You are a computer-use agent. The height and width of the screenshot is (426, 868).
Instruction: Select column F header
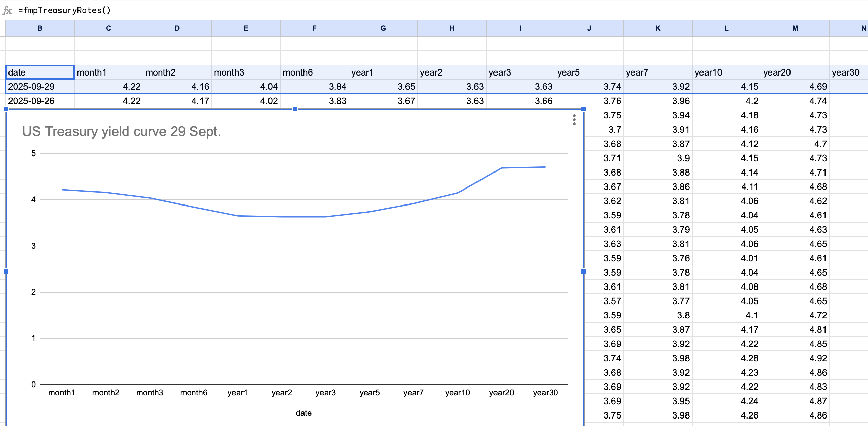pos(314,28)
